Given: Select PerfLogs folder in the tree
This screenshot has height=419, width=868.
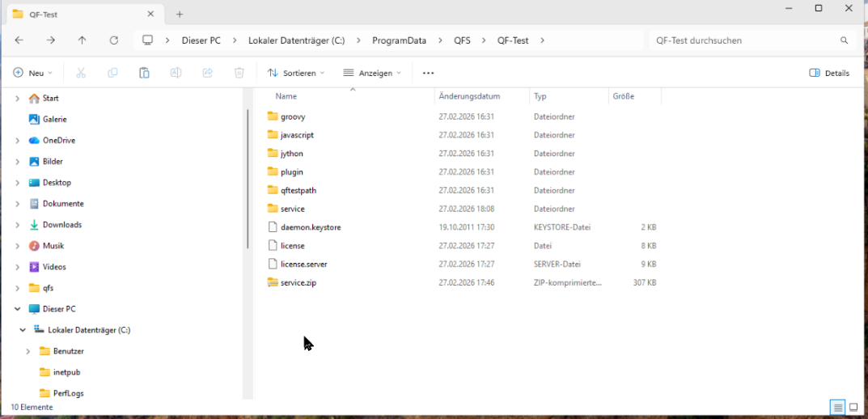Looking at the screenshot, I should [68, 393].
